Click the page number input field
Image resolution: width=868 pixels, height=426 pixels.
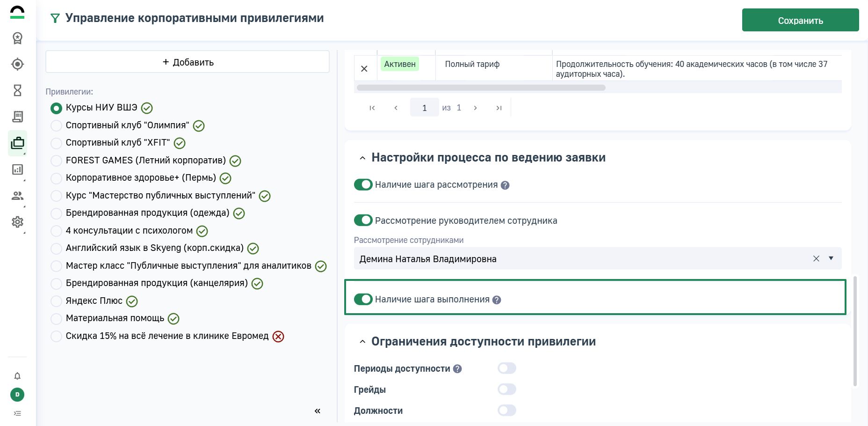[x=424, y=108]
